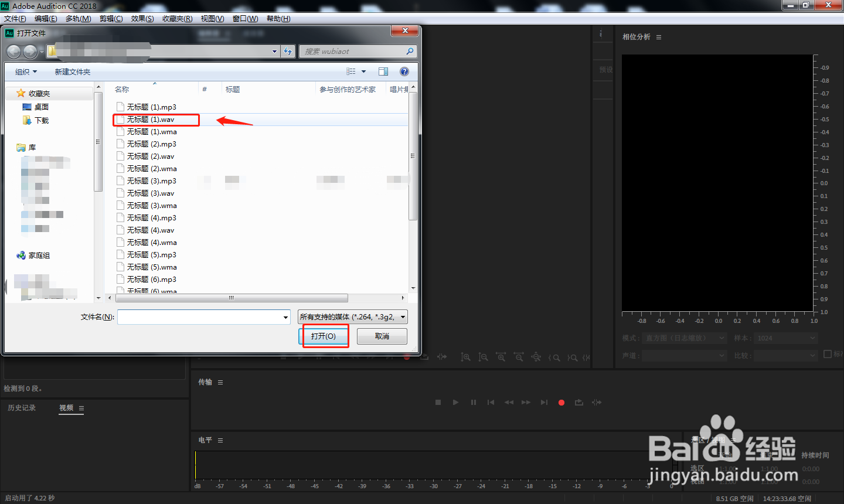Click the New Folder button
This screenshot has width=844, height=504.
pyautogui.click(x=73, y=72)
